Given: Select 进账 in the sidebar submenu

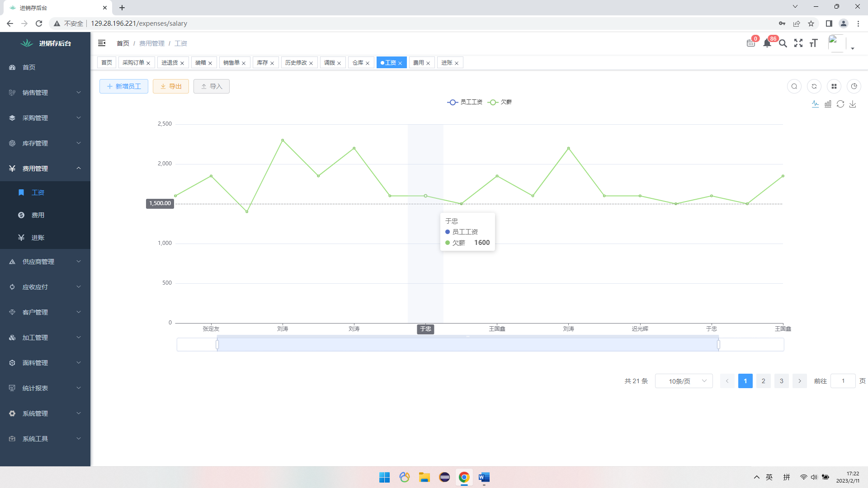Looking at the screenshot, I should pos(45,238).
